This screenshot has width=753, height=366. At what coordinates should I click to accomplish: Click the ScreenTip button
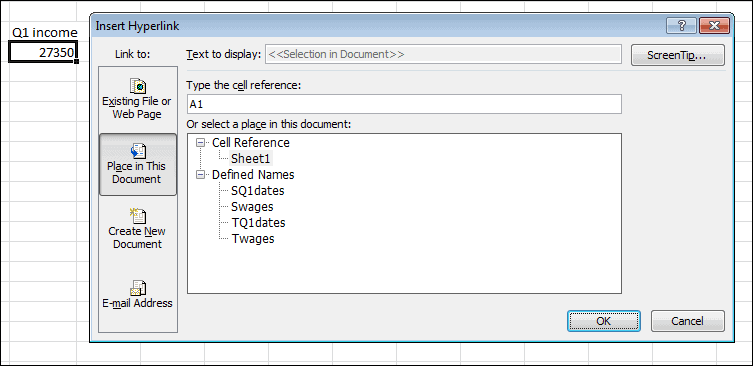click(x=677, y=55)
